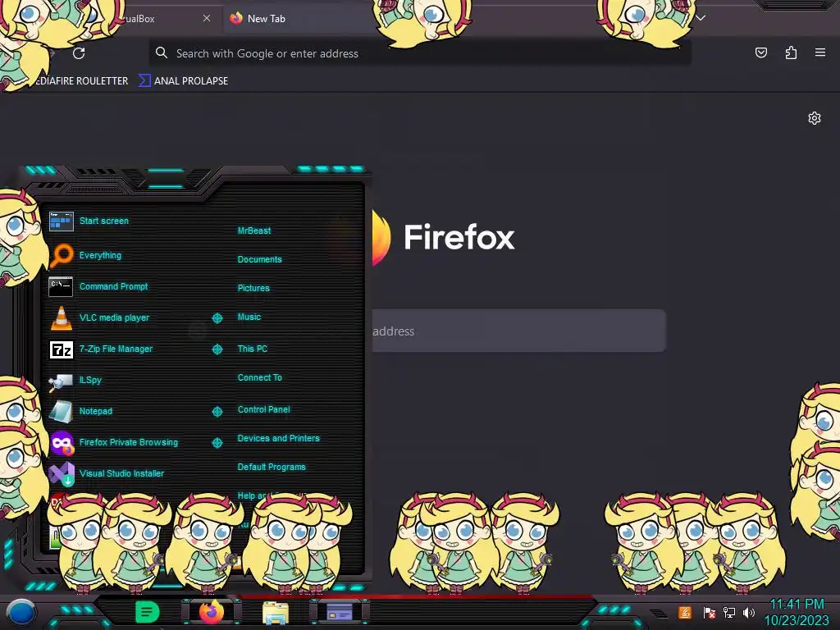Select Connect To in the start menu

259,377
